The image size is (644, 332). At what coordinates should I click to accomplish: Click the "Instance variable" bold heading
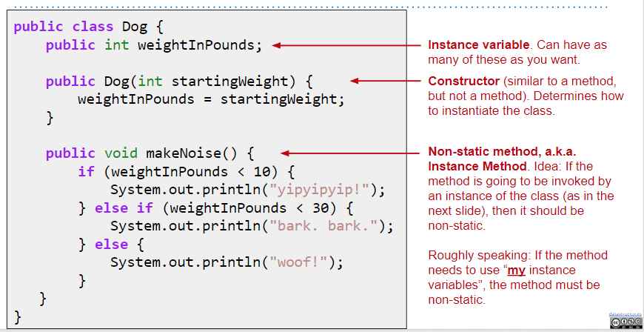479,45
